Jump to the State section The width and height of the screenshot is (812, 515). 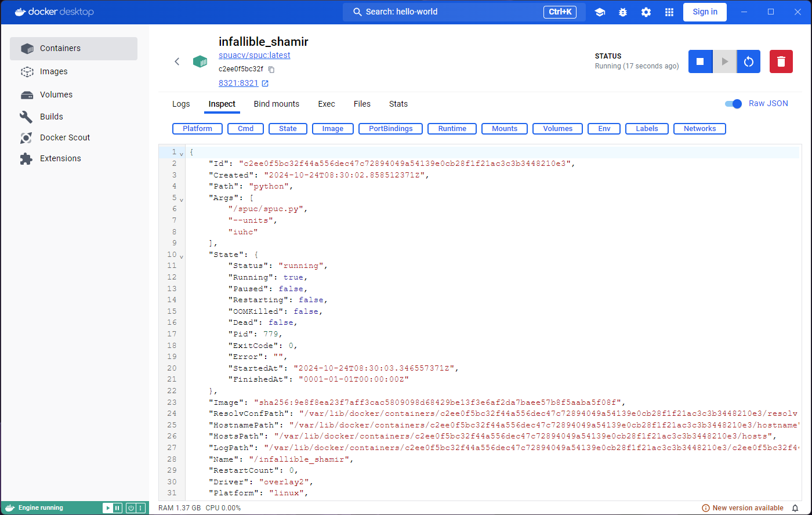tap(288, 129)
